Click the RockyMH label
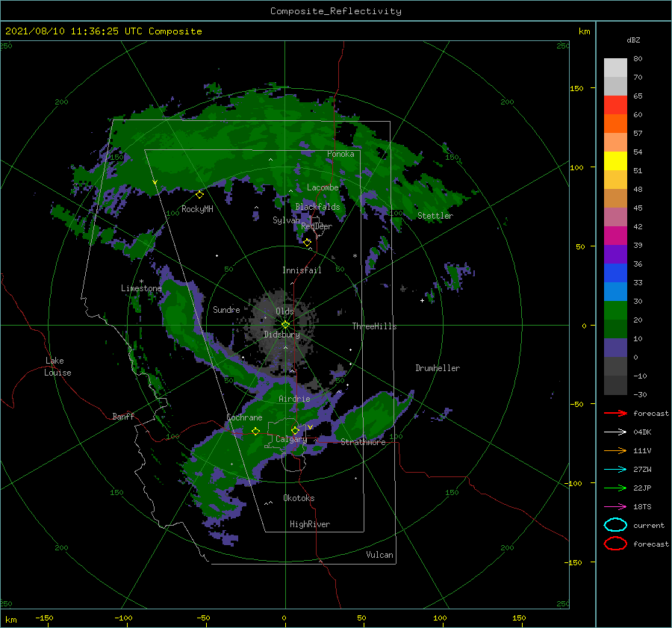 coord(197,209)
